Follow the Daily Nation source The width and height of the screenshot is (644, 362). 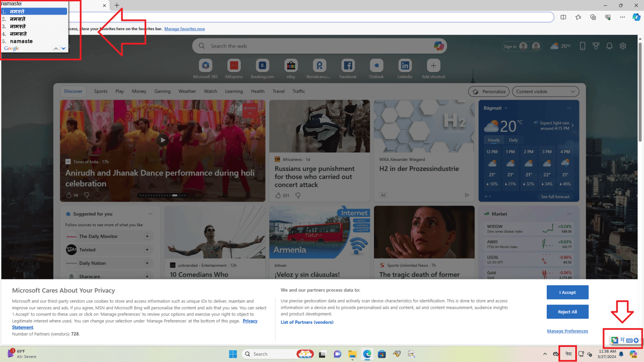pyautogui.click(x=147, y=263)
